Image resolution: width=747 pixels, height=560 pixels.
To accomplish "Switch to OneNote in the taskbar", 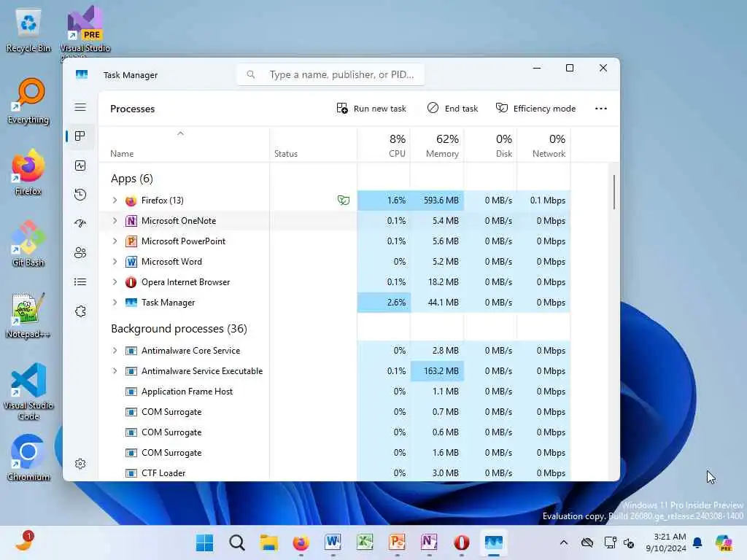I will 429,542.
